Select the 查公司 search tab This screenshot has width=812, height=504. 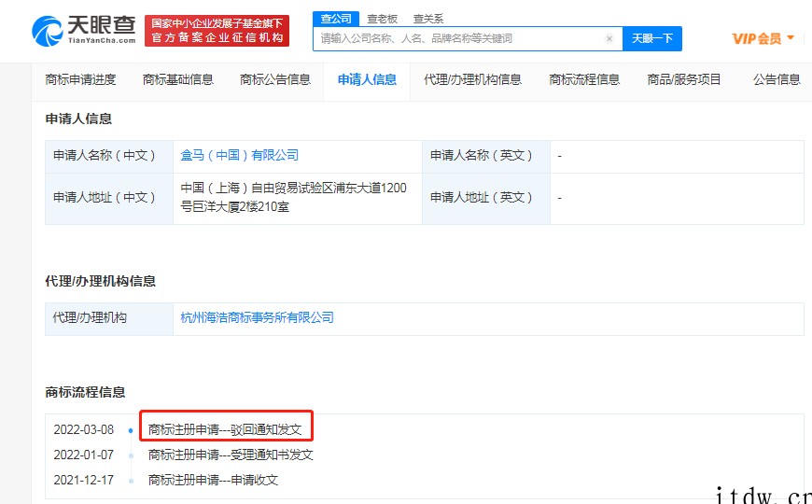[x=336, y=19]
